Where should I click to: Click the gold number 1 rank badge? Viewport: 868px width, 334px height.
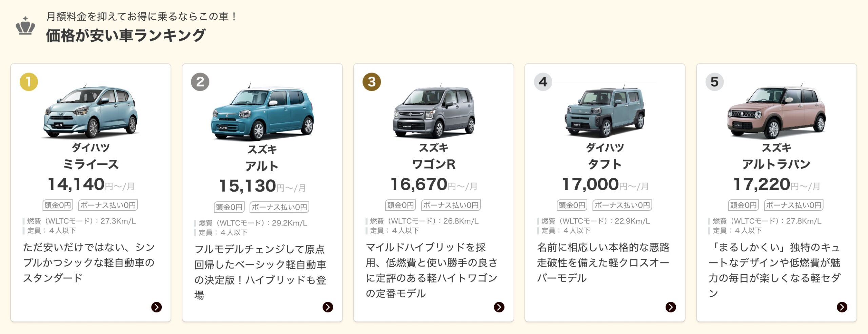pyautogui.click(x=29, y=82)
